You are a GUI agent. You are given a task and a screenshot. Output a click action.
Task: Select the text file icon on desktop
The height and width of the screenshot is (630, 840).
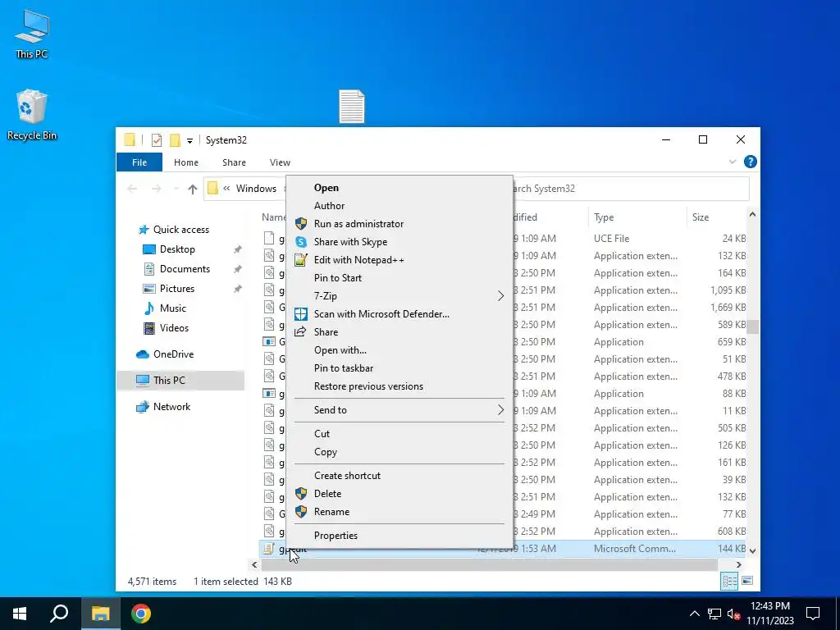[x=351, y=106]
